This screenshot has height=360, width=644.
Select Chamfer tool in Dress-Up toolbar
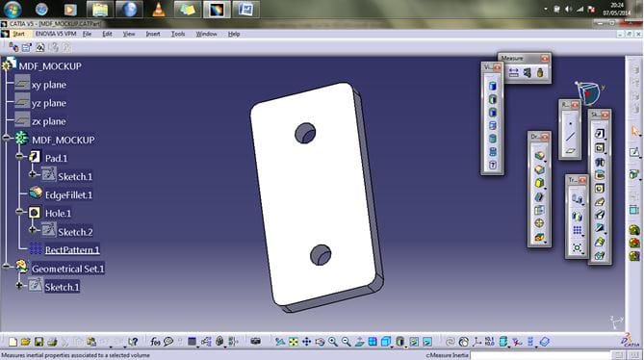pos(539,169)
